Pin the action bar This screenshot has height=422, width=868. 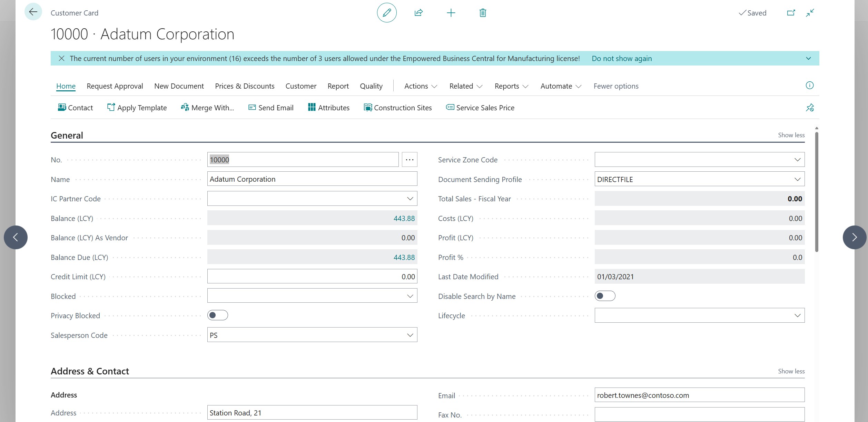[810, 108]
